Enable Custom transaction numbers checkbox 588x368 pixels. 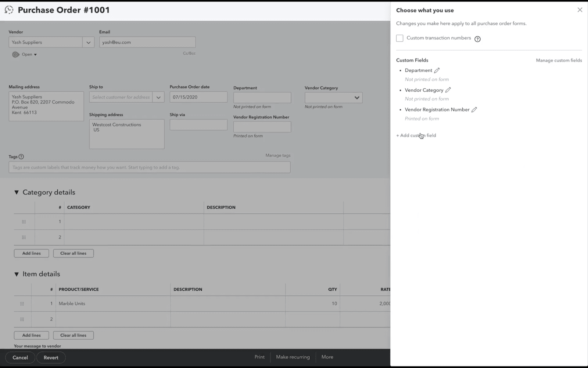click(x=400, y=38)
